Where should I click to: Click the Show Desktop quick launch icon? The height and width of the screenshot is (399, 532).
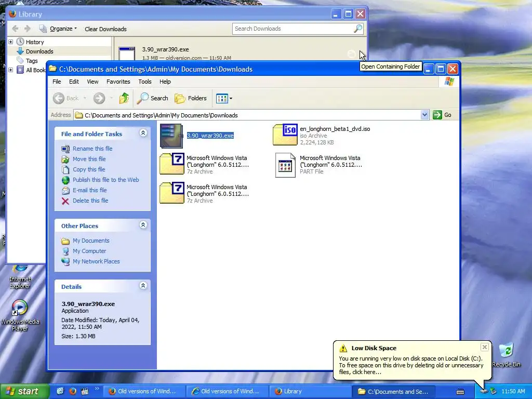[x=60, y=391]
